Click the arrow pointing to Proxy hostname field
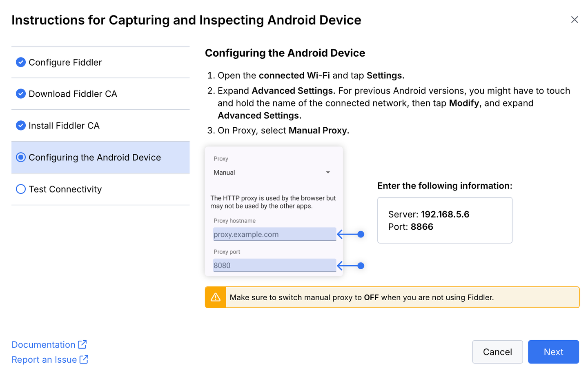588x377 pixels. [x=351, y=234]
